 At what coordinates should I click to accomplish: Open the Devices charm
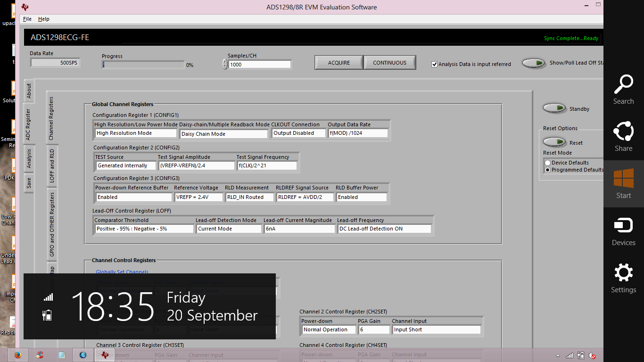[623, 231]
